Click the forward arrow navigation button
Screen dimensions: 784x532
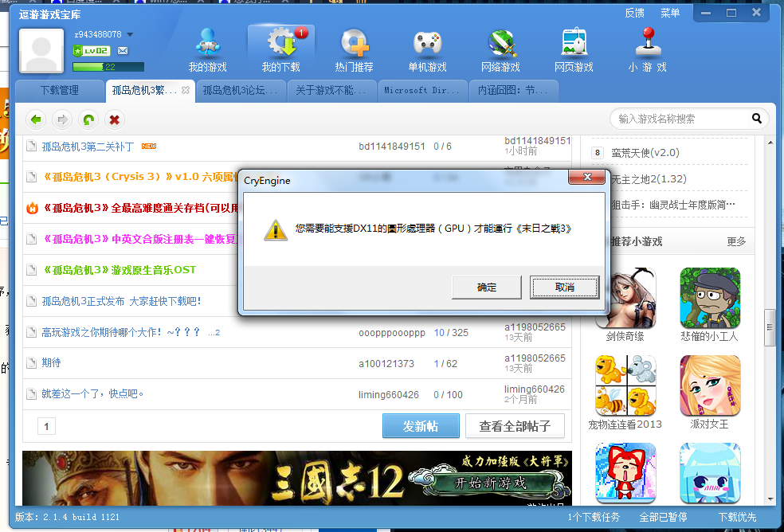pyautogui.click(x=62, y=119)
